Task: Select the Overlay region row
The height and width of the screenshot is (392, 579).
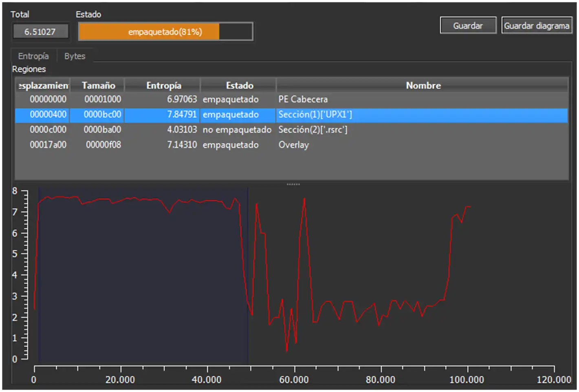Action: point(291,145)
